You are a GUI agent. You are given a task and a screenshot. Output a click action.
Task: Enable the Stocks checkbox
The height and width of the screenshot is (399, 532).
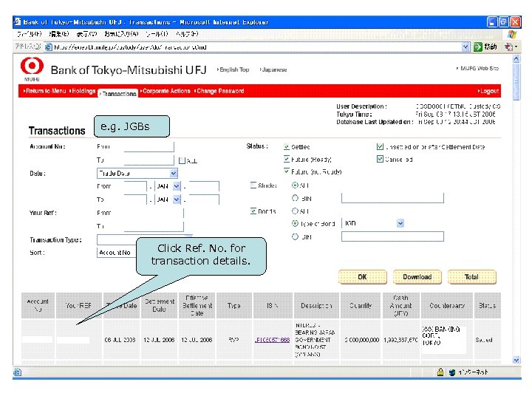[253, 185]
